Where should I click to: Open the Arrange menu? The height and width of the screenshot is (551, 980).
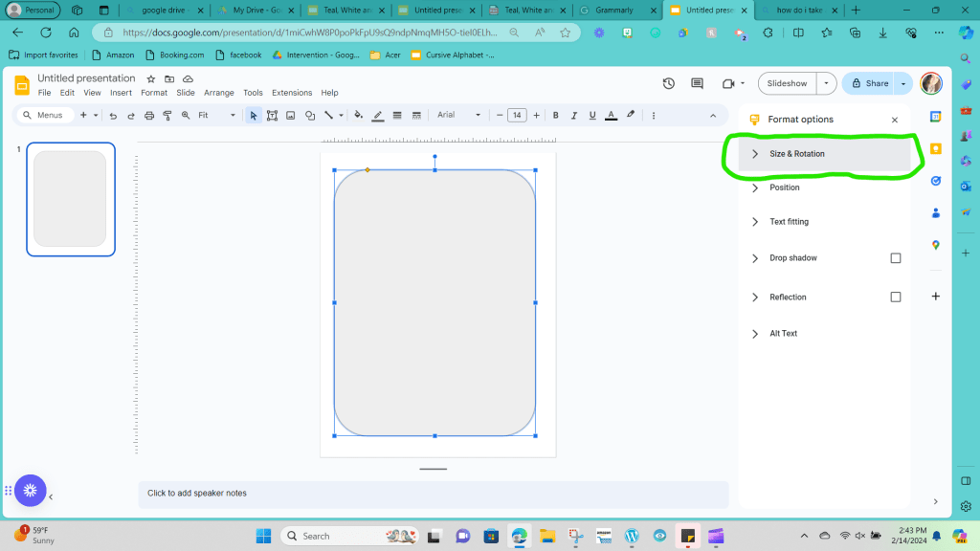point(218,93)
